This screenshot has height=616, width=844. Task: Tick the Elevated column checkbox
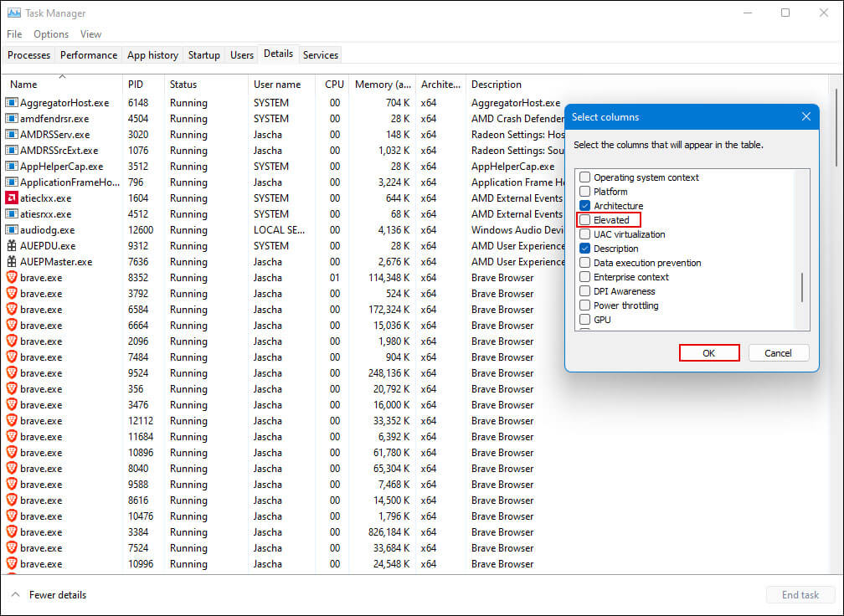coord(584,220)
